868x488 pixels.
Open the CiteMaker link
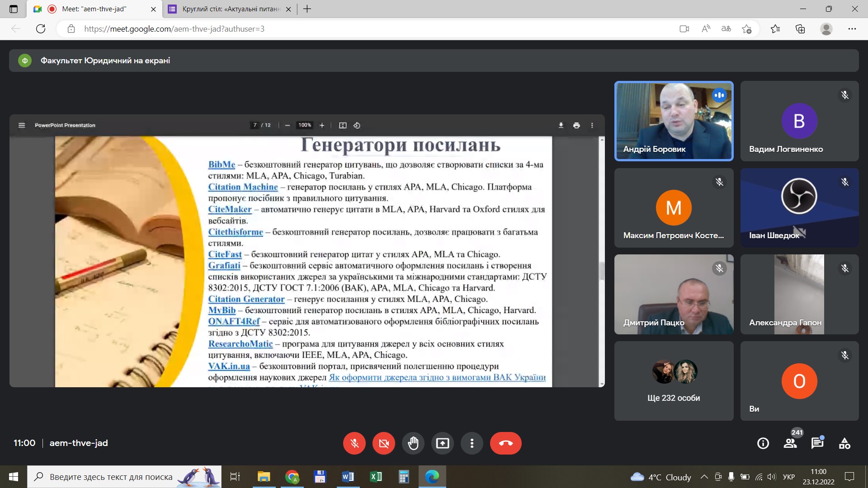(x=230, y=209)
